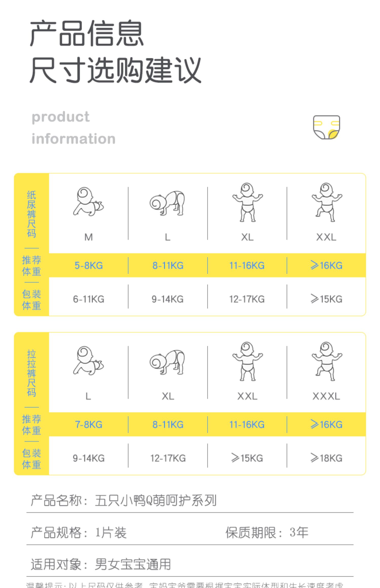Click the bending baby icon in 纸尿裤 table

[167, 203]
